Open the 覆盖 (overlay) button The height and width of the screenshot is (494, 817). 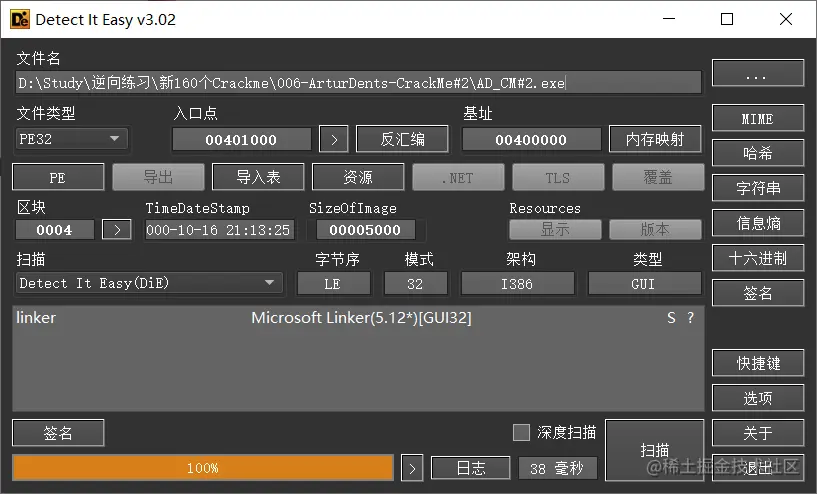pos(658,177)
